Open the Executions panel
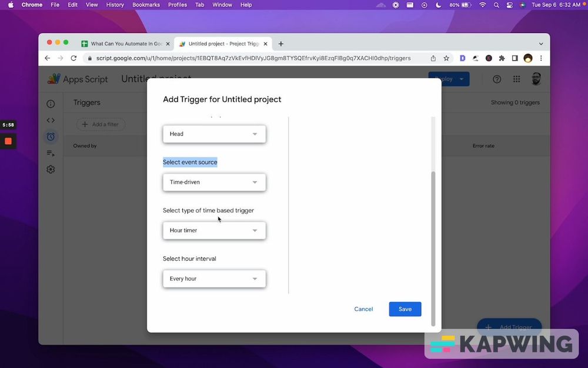 click(x=51, y=152)
